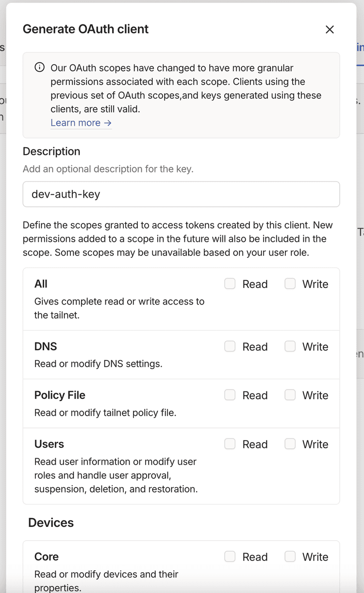This screenshot has height=593, width=364.
Task: Enable Policy File Write access
Action: click(290, 395)
